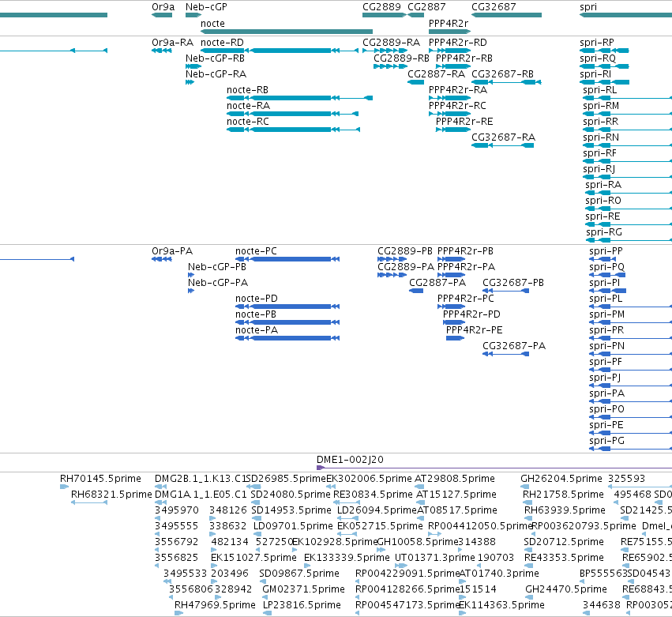
Task: Select the Neb-cGP-RA transcript label
Action: point(216,74)
